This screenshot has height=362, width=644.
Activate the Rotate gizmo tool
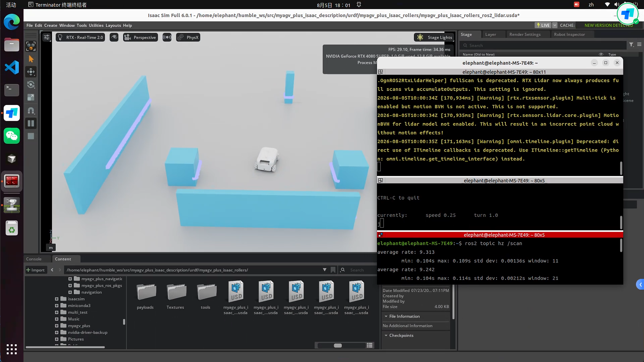31,85
